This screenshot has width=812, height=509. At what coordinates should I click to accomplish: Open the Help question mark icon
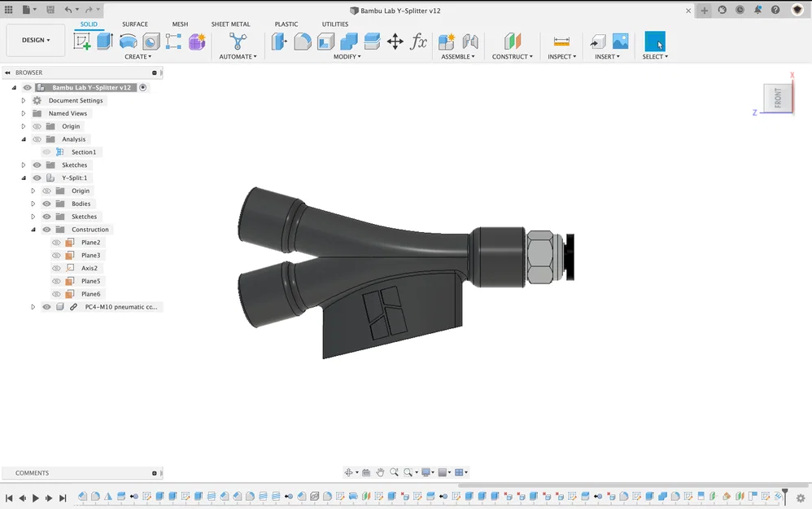[x=775, y=10]
